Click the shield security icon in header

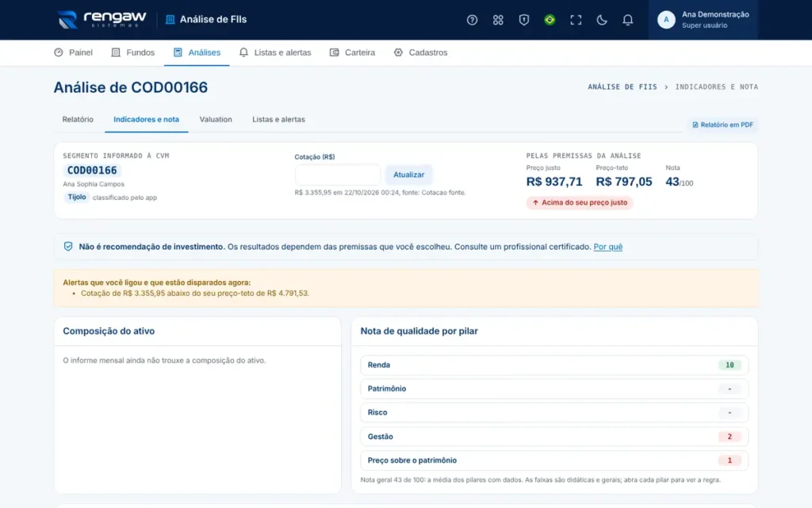tap(523, 20)
